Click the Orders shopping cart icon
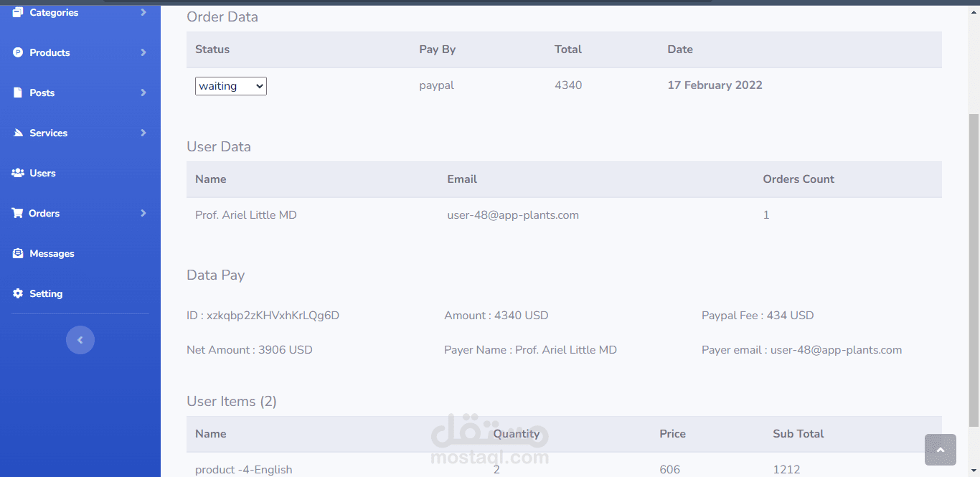This screenshot has width=980, height=477. (17, 213)
